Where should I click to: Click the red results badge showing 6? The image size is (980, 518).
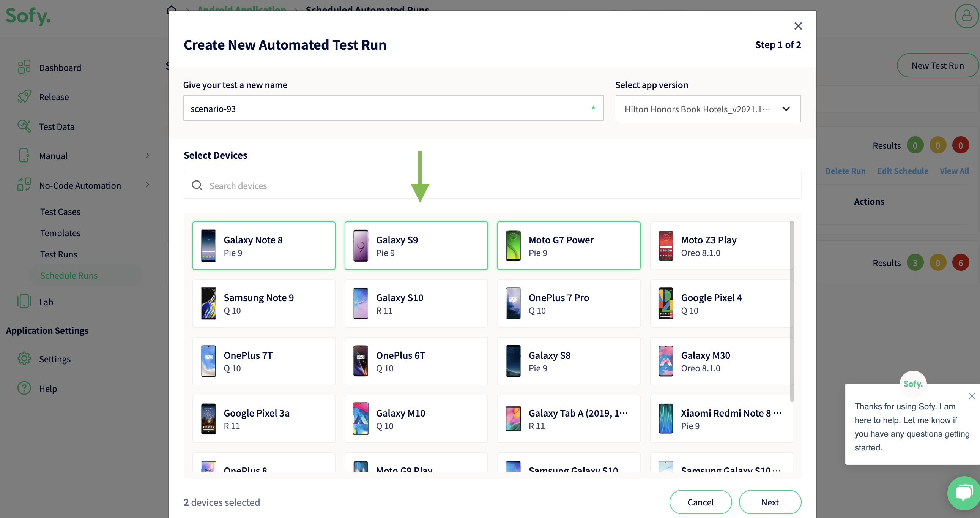[x=960, y=263]
